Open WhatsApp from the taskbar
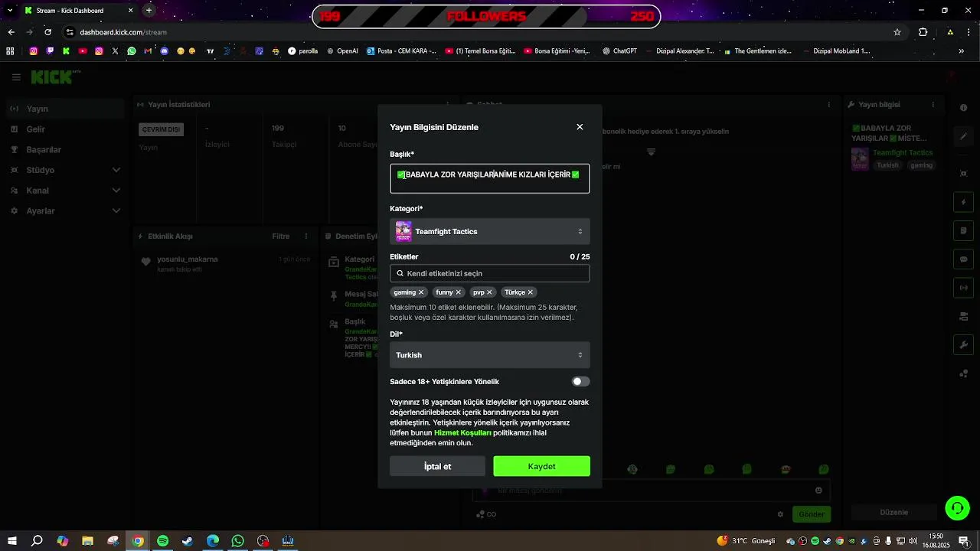Viewport: 980px width, 551px height. [238, 541]
